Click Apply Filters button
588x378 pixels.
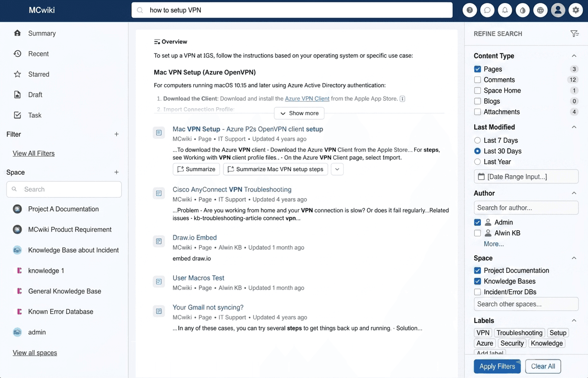tap(497, 366)
